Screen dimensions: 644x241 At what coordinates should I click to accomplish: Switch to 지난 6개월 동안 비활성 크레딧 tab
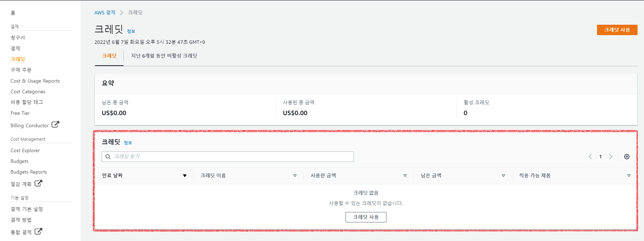point(164,56)
